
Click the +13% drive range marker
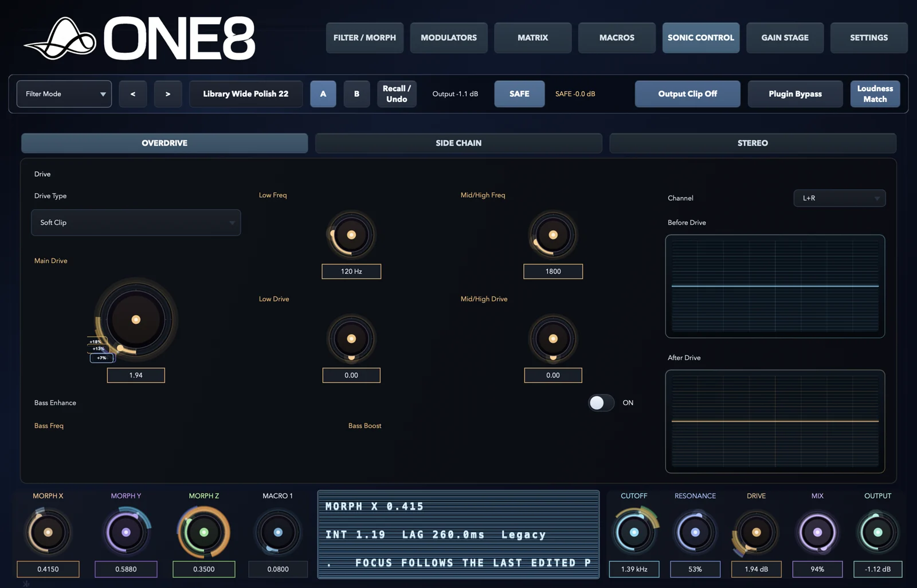click(99, 348)
